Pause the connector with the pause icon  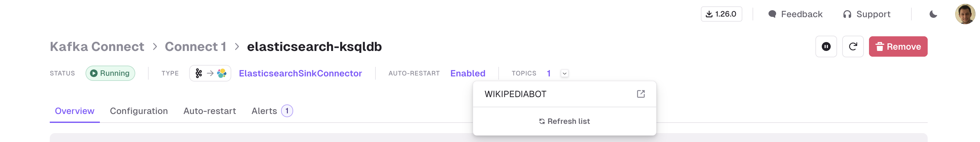tap(826, 46)
